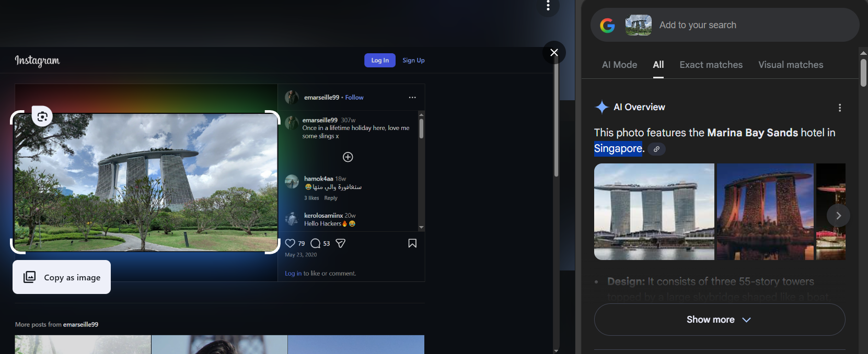Click Reply under hamok4aa comment
Viewport: 868px width, 354px height.
click(331, 198)
